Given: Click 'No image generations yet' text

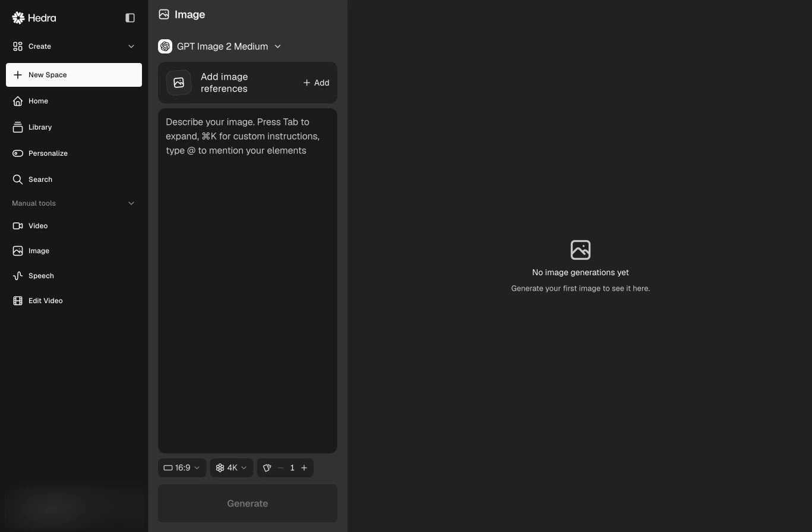Looking at the screenshot, I should (x=580, y=272).
